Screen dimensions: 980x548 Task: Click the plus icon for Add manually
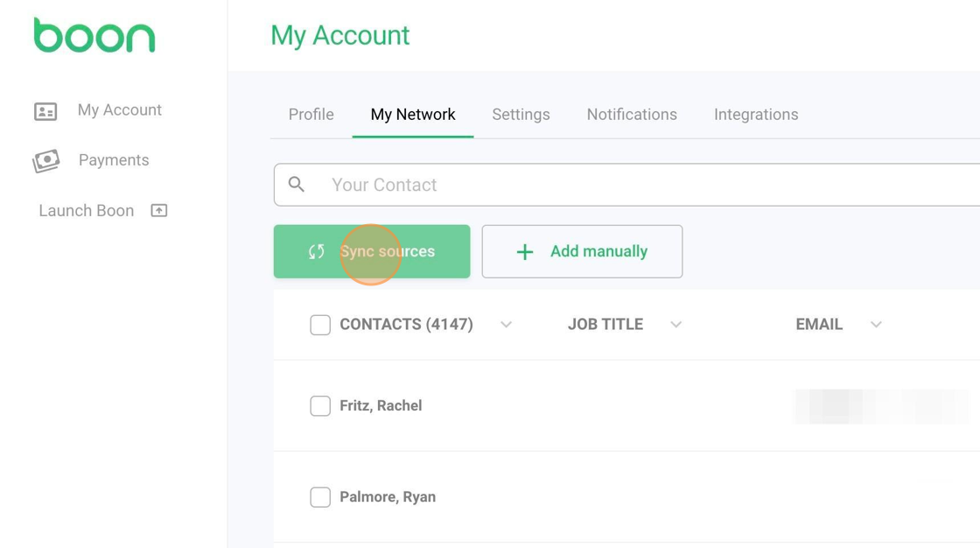click(525, 252)
